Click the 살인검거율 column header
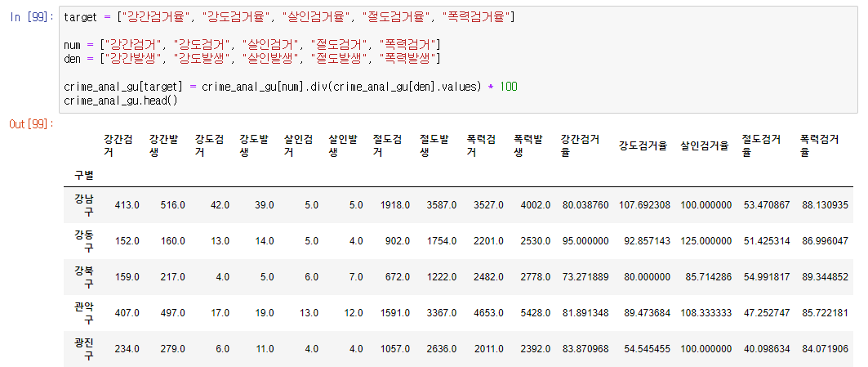 click(704, 145)
